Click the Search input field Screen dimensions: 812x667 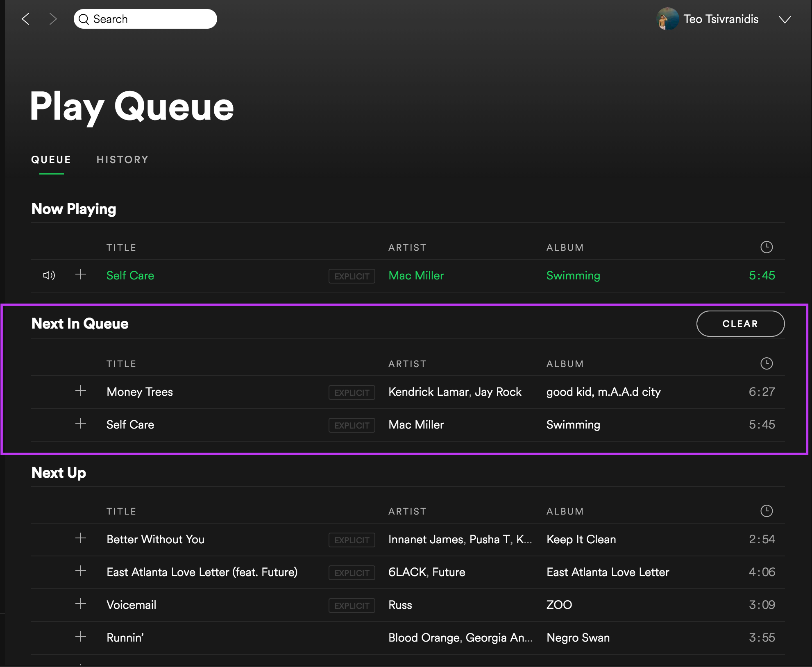pyautogui.click(x=145, y=19)
